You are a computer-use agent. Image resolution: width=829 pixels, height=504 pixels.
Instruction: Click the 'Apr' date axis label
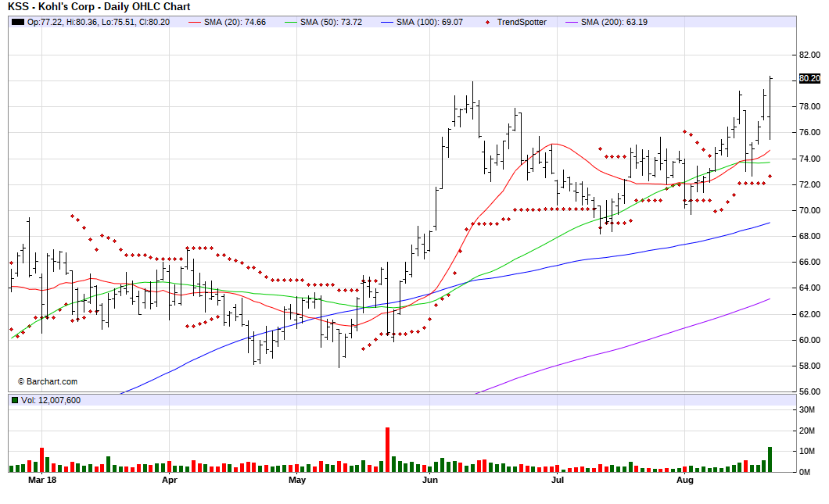pyautogui.click(x=169, y=480)
